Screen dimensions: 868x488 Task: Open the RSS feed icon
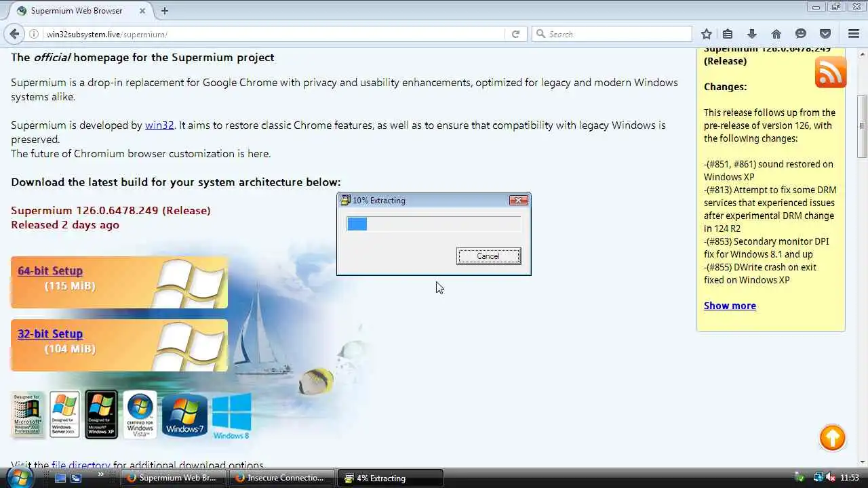(x=830, y=72)
